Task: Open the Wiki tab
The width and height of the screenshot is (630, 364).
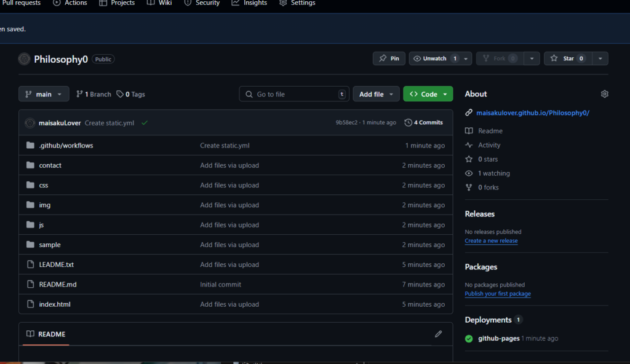Action: point(159,3)
